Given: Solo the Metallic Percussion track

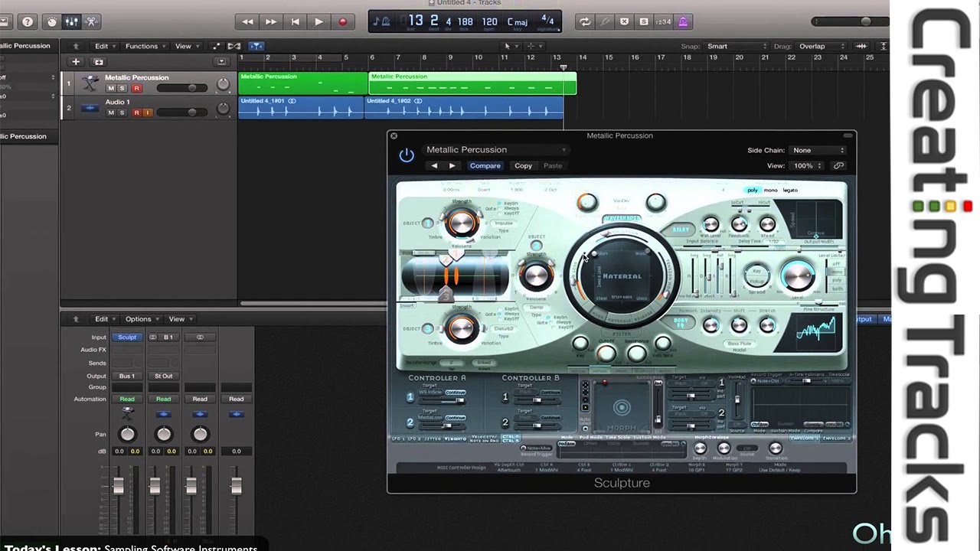Looking at the screenshot, I should click(x=122, y=89).
